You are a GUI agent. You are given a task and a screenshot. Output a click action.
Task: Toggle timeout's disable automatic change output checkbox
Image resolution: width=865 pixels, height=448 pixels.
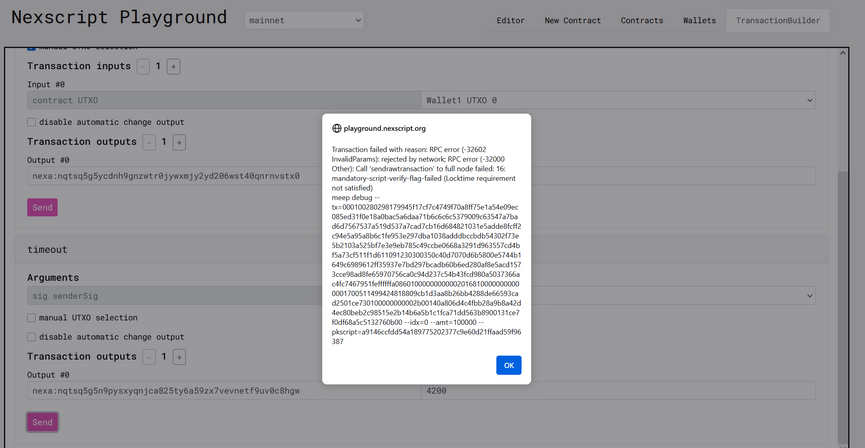point(32,337)
